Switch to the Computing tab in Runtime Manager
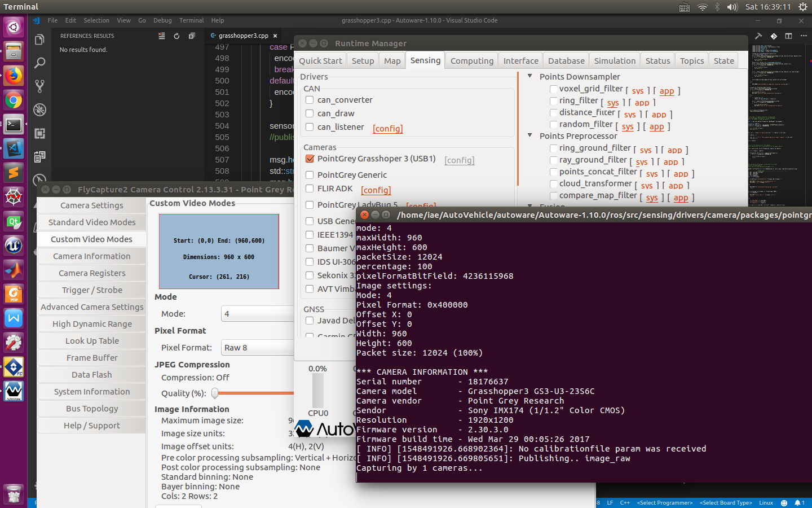 [471, 60]
